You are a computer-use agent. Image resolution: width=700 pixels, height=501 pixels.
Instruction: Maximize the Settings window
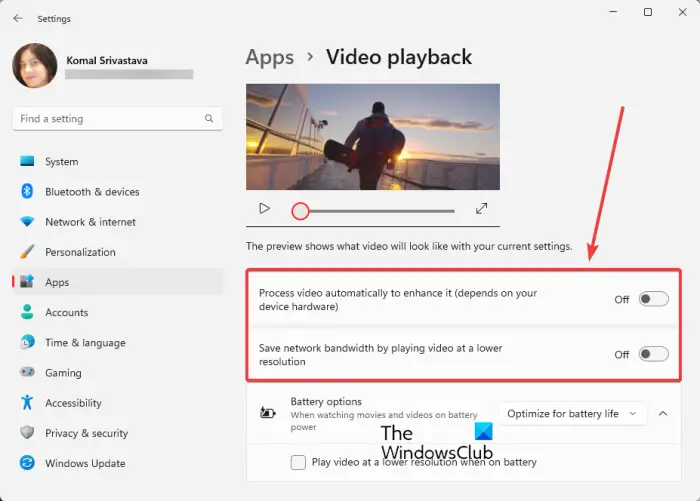[x=648, y=12]
